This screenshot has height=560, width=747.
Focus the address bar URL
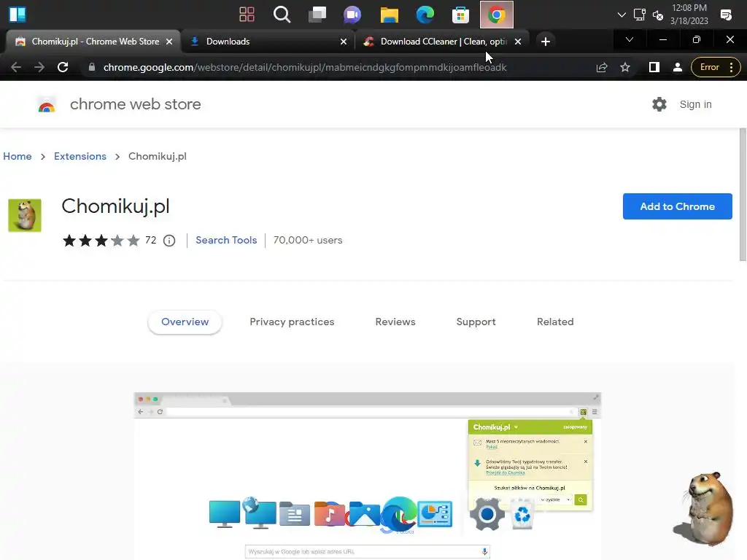coord(305,67)
